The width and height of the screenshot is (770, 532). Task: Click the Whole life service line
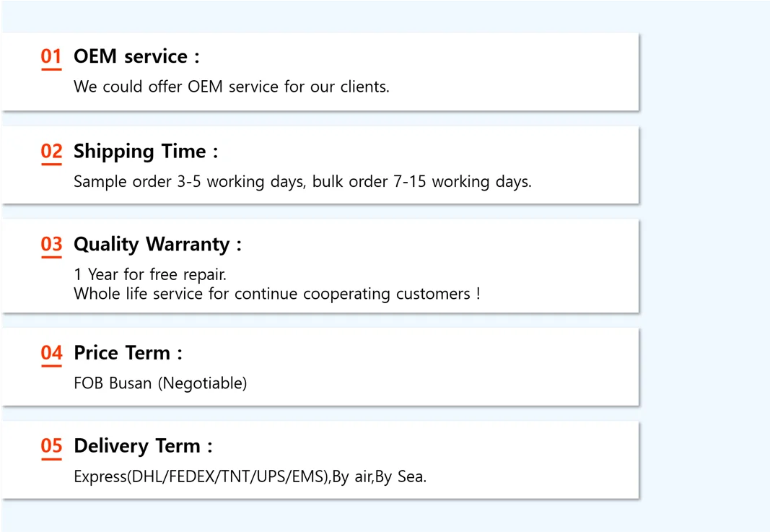[x=276, y=294]
